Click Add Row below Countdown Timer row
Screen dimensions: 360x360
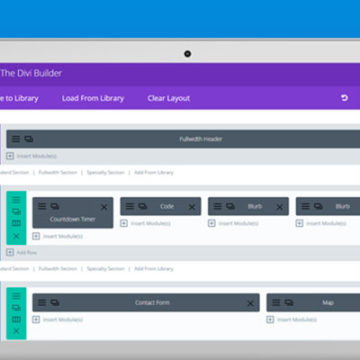22,252
